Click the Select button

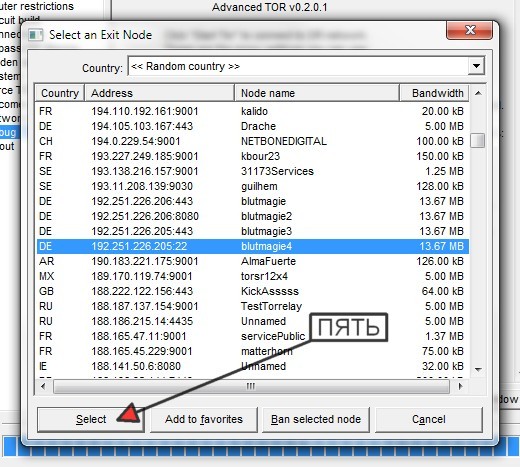pos(91,420)
